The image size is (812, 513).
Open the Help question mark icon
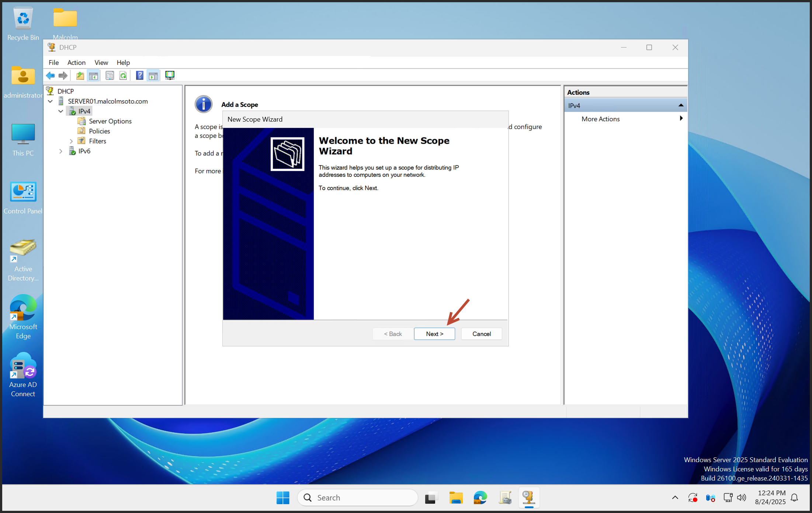[139, 76]
